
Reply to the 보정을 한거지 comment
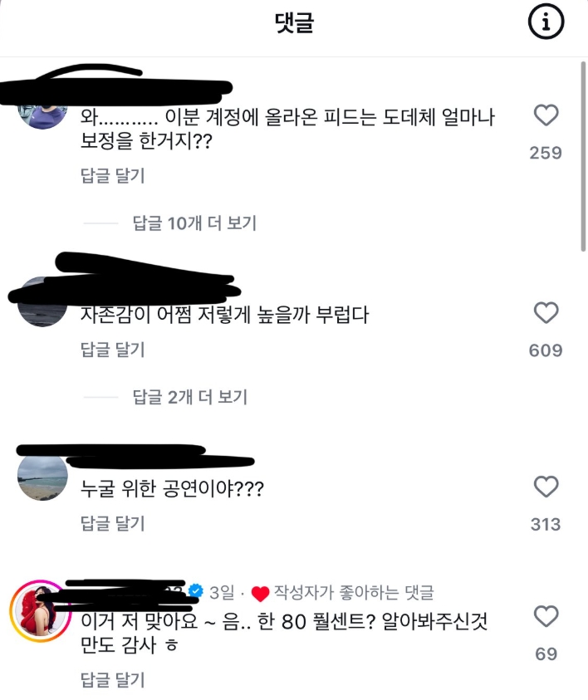[112, 175]
